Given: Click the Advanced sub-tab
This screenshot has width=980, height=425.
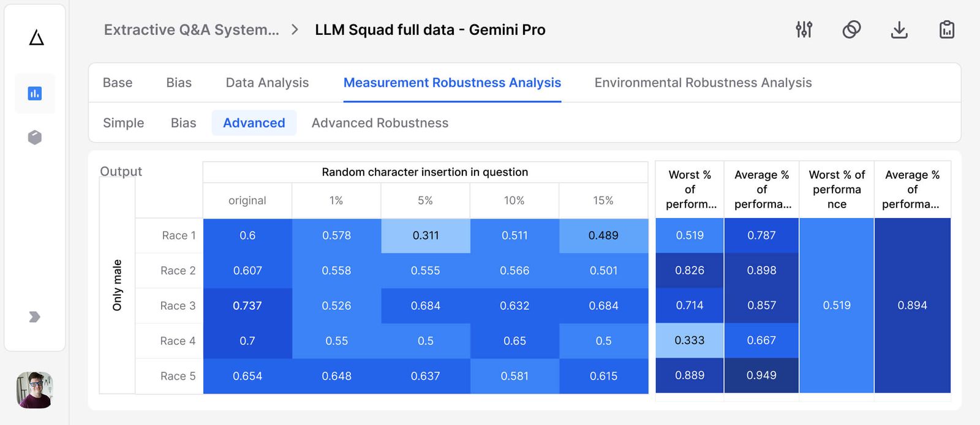Looking at the screenshot, I should [254, 123].
